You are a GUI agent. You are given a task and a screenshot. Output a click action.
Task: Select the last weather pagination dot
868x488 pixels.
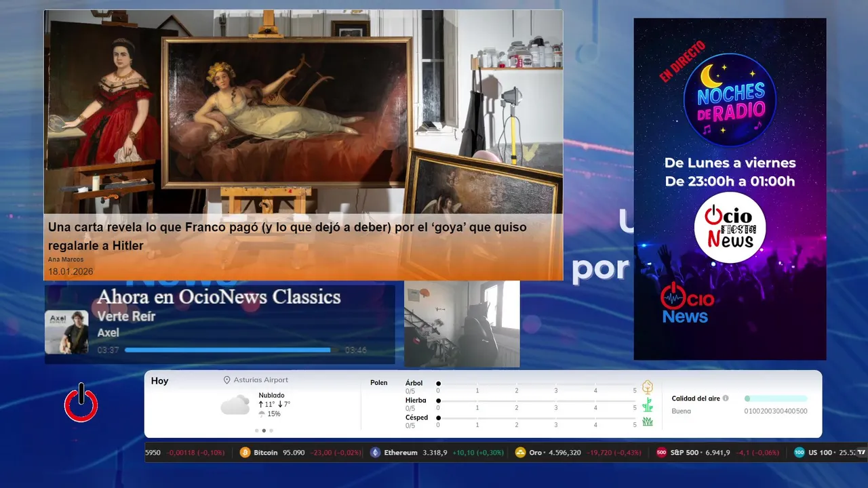coord(271,430)
